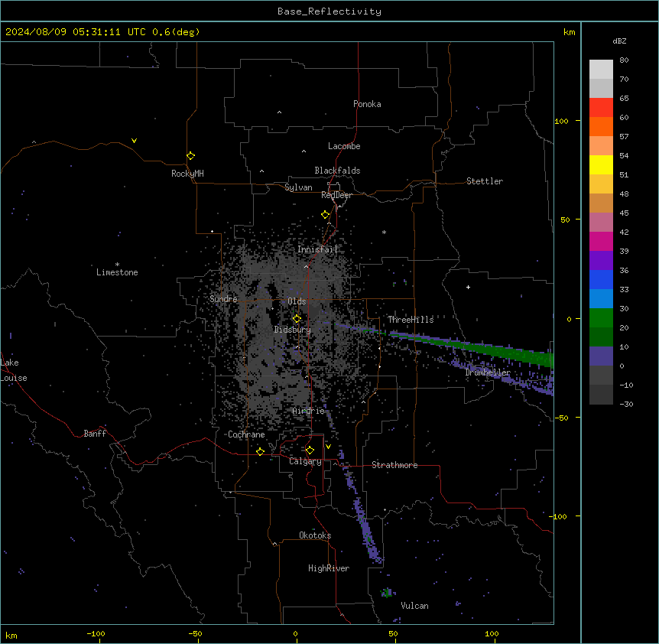Select the Sylvan label
The width and height of the screenshot is (659, 644).
(x=298, y=187)
